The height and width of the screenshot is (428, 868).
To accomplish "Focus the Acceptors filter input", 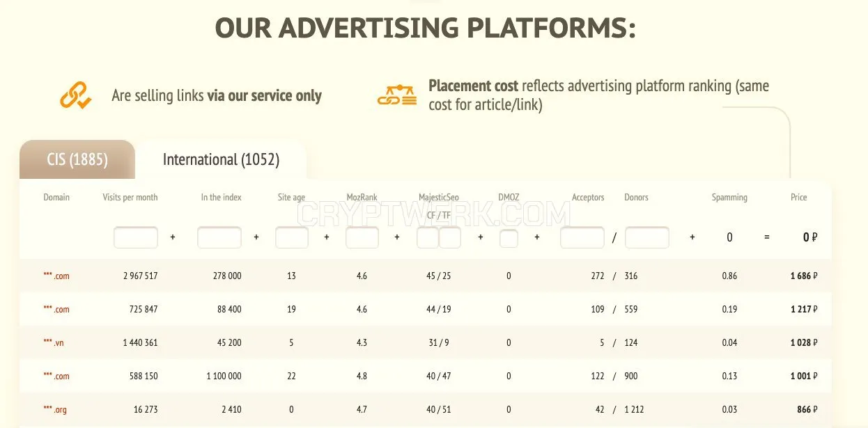I will (x=582, y=237).
